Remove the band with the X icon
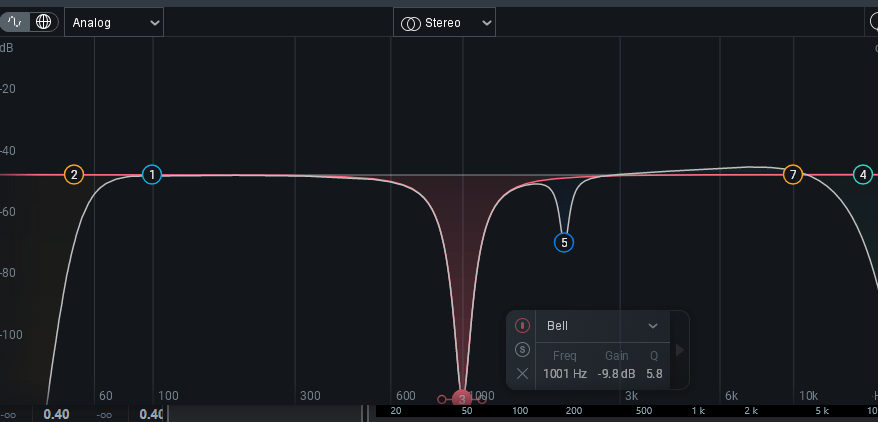878x422 pixels. (522, 374)
